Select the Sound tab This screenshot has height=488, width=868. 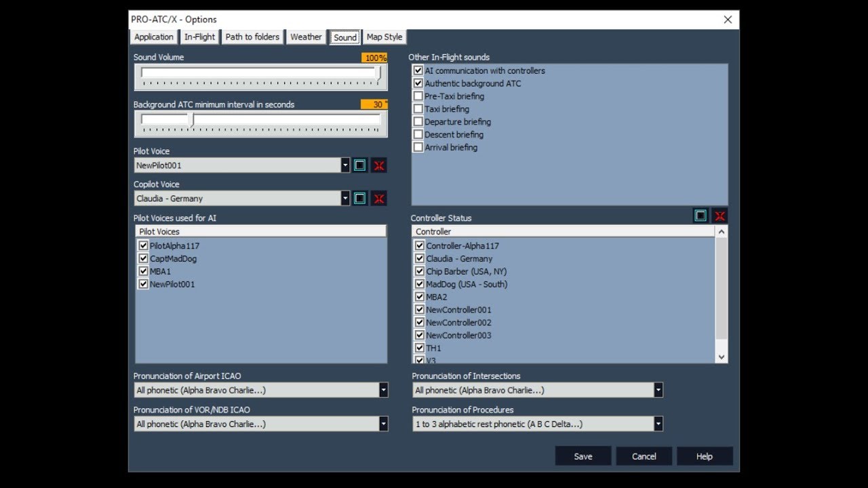345,37
